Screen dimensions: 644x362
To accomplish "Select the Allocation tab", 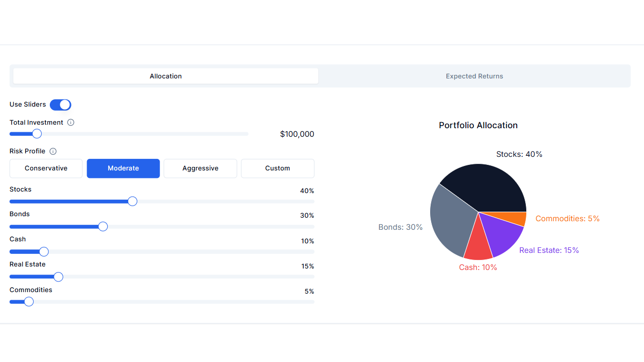I will point(166,76).
